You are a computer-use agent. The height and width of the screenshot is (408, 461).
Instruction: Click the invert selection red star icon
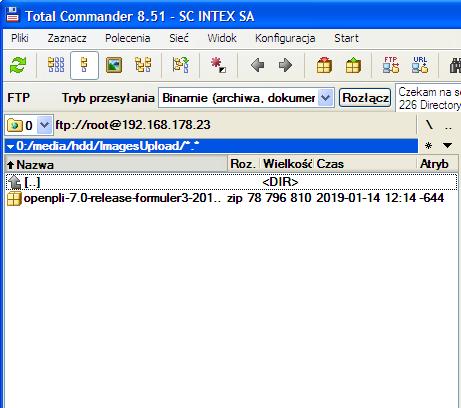218,65
